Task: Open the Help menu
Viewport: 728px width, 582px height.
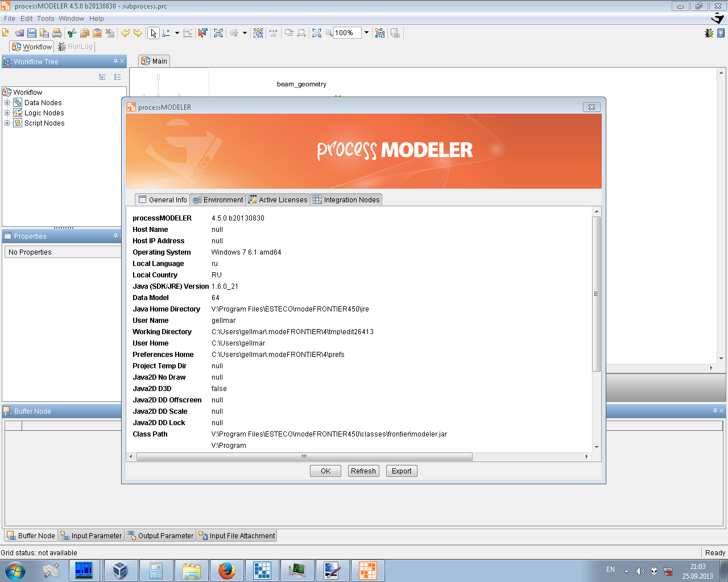Action: (97, 19)
